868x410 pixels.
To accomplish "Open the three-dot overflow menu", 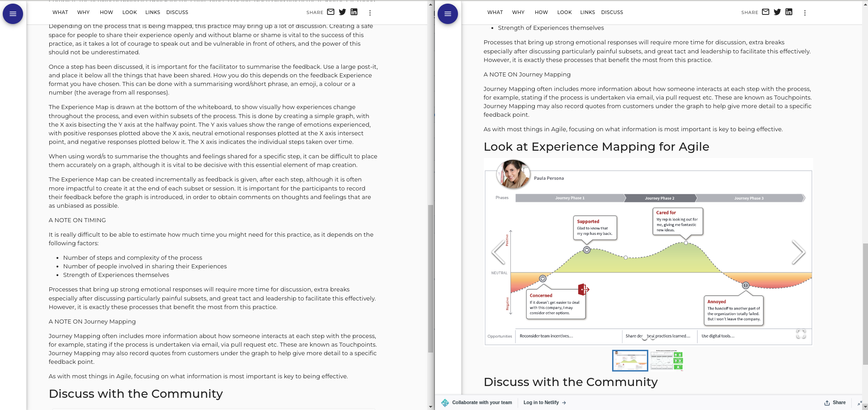I will pos(805,13).
